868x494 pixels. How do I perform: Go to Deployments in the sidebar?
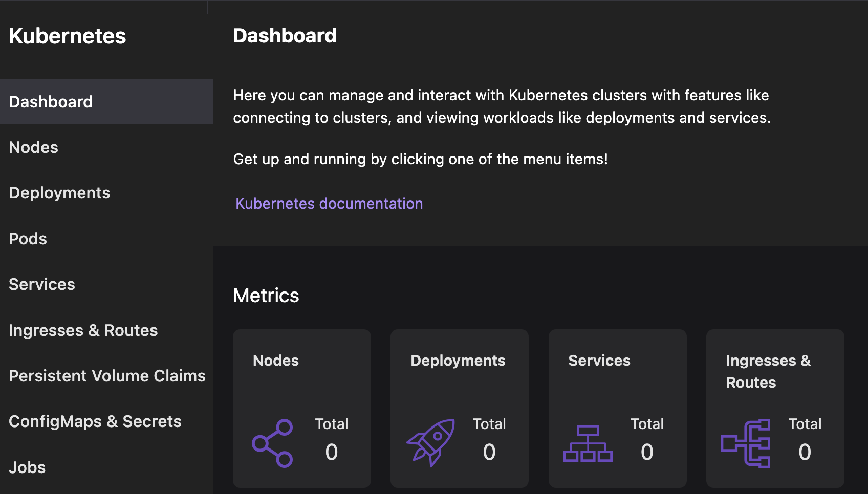(x=59, y=193)
